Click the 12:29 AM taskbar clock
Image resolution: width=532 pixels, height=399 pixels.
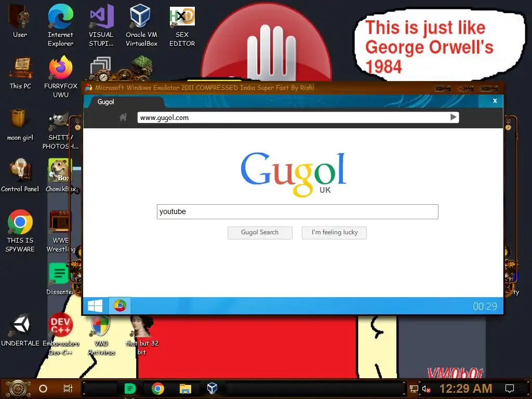[466, 389]
